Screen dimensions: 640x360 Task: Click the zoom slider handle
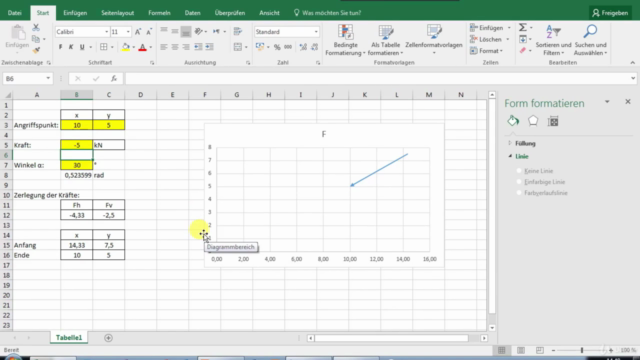pos(582,350)
